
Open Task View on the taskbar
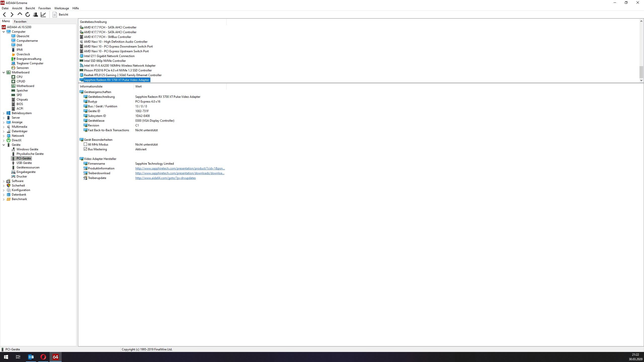point(18,357)
